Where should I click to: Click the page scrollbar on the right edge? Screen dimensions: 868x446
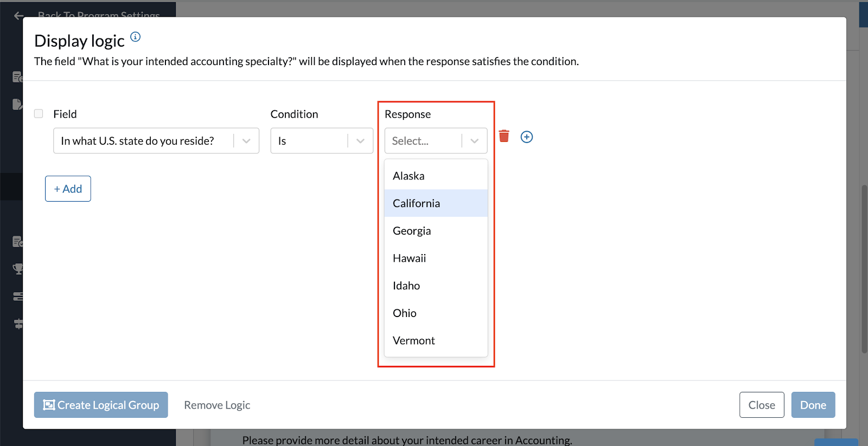[x=864, y=269]
